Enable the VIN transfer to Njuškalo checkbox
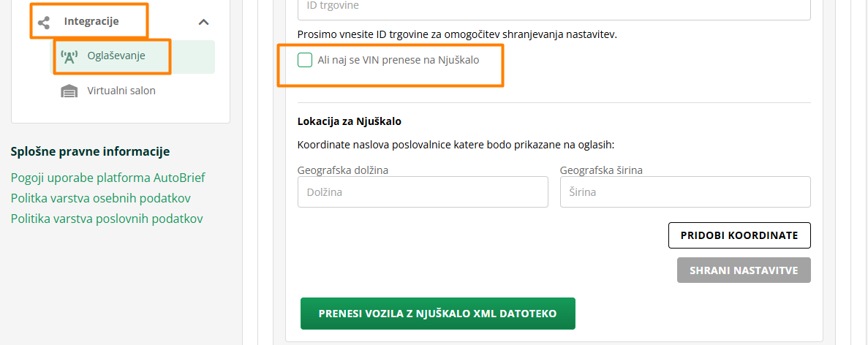Viewport: 868px width, 345px height. (x=305, y=60)
